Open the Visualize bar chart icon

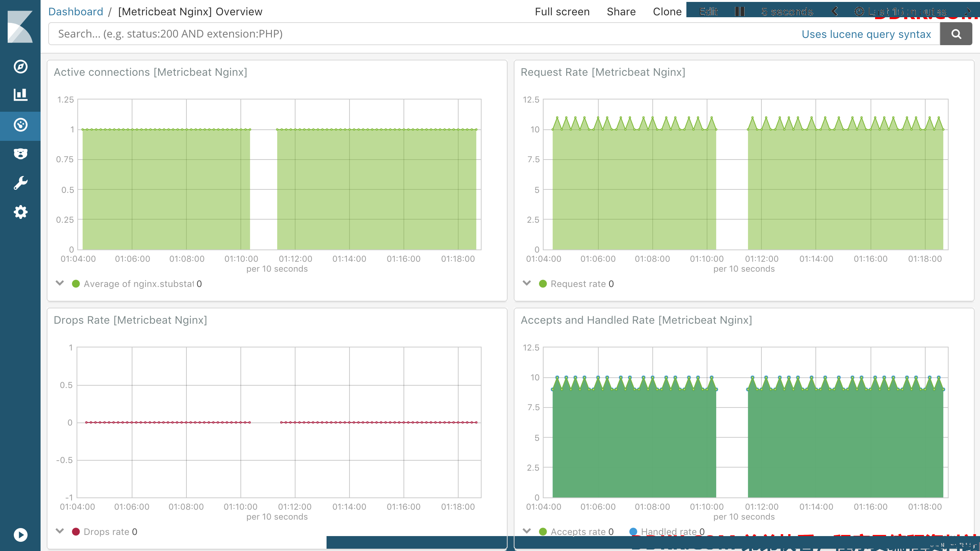[x=20, y=95]
